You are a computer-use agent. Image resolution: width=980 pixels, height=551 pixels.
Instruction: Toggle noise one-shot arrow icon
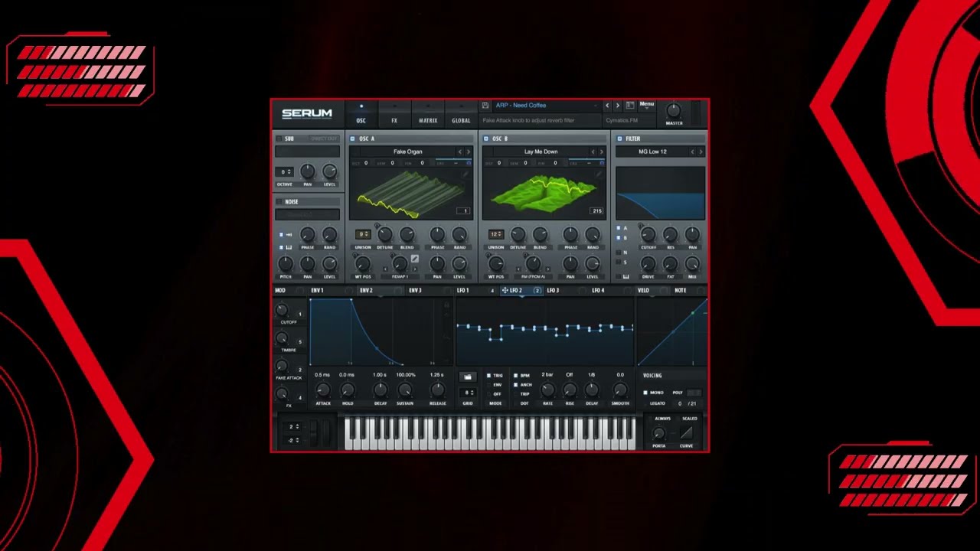click(289, 235)
